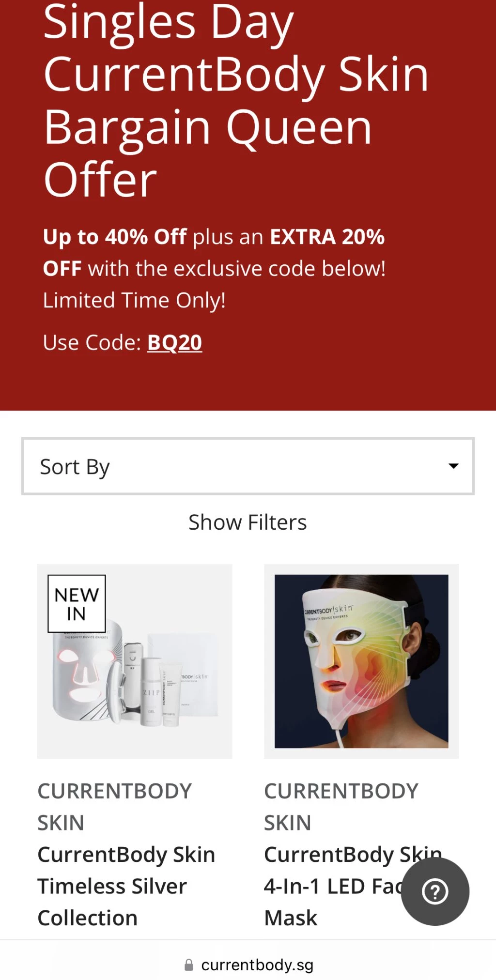Viewport: 496px width, 980px height.
Task: Tap the padlock icon beside currentbody.sg
Action: click(189, 965)
